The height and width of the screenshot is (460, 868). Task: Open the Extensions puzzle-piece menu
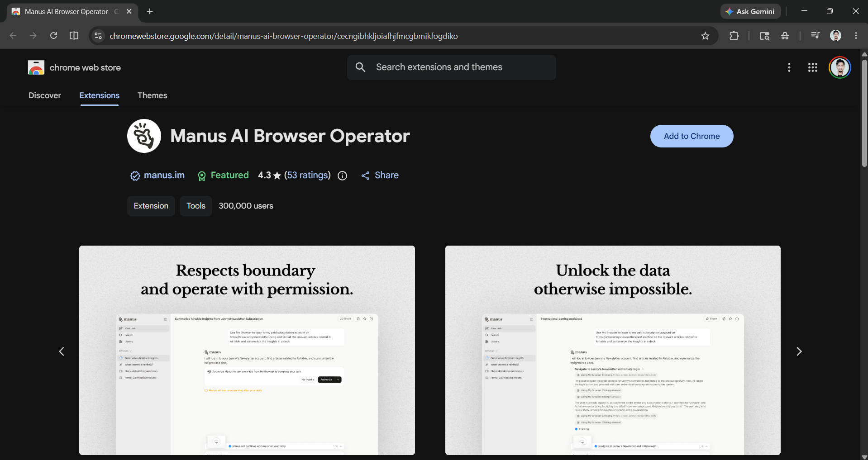pyautogui.click(x=734, y=36)
